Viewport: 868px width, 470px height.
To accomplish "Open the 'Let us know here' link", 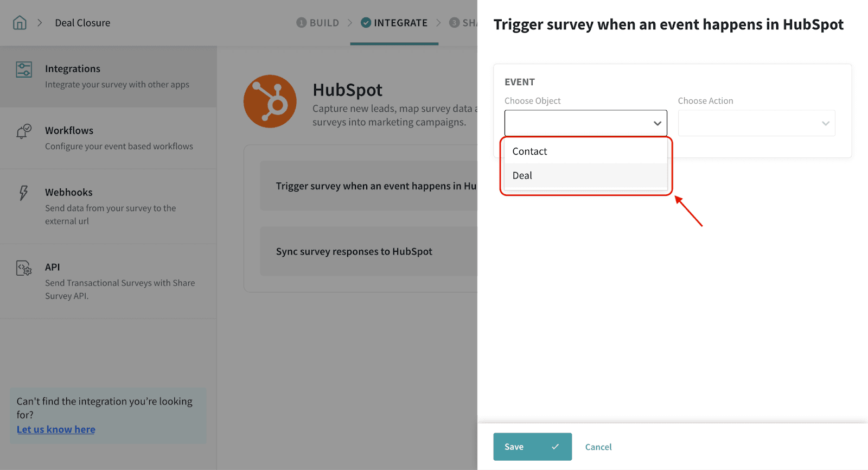I will click(x=56, y=429).
